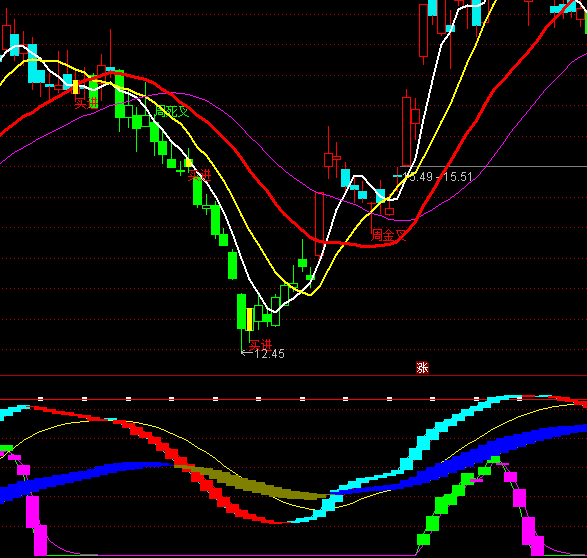Select the 买进 signal beside the 12.45 low

pyautogui.click(x=261, y=344)
